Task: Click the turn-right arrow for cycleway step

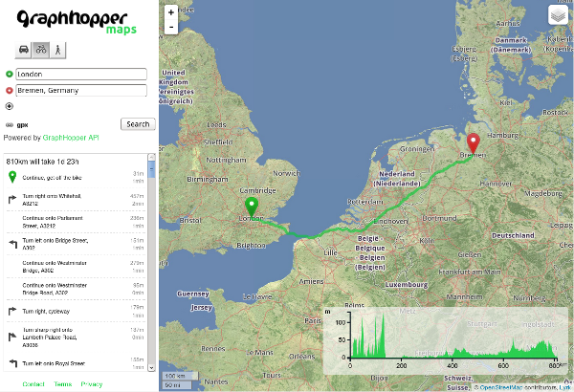Action: pyautogui.click(x=12, y=311)
